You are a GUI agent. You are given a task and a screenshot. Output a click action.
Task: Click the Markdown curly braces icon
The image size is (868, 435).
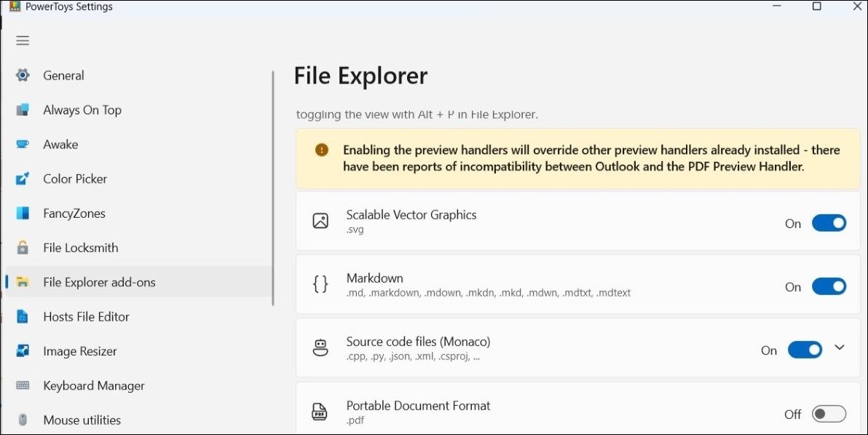coord(320,284)
